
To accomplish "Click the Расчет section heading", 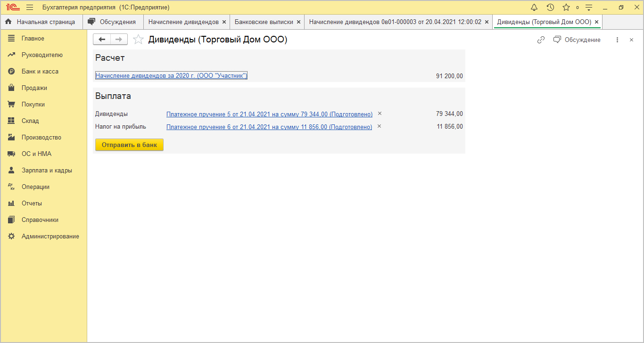I will 110,58.
